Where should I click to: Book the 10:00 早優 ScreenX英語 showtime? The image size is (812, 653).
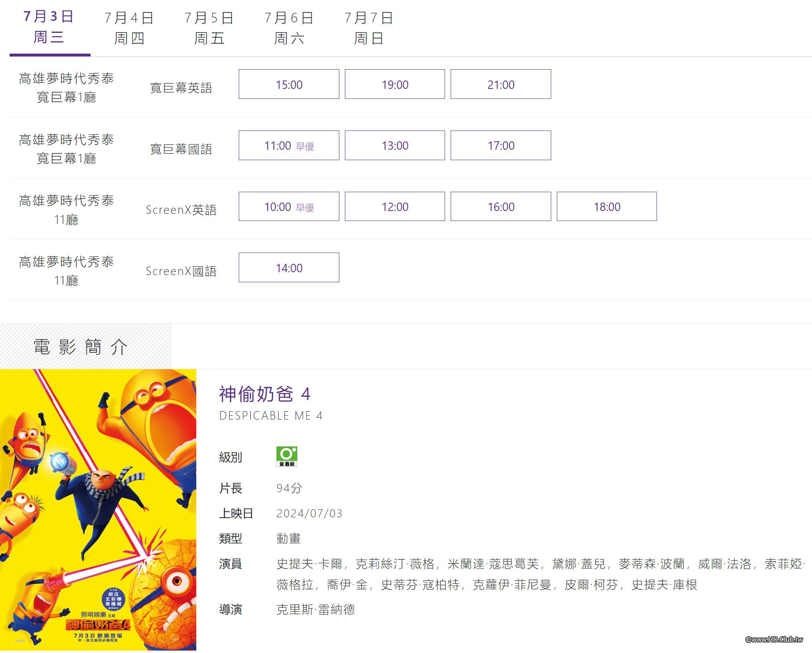[x=289, y=207]
